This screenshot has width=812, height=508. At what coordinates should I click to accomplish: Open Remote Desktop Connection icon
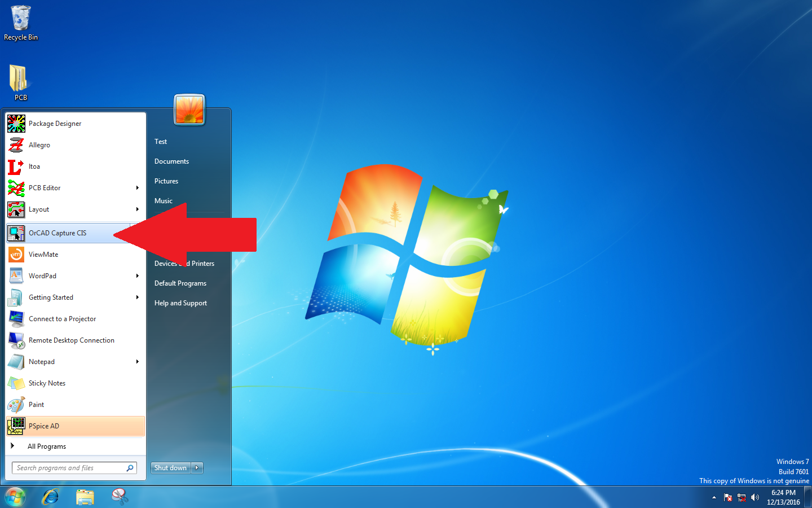16,340
